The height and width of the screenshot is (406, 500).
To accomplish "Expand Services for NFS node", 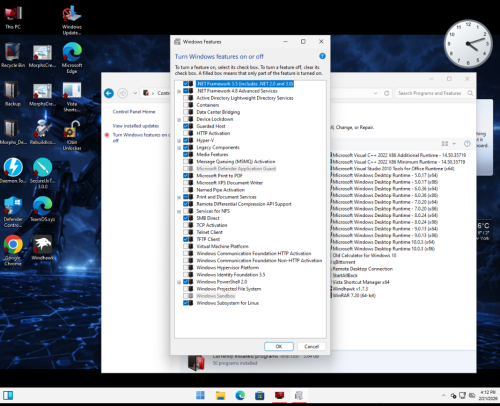I will pyautogui.click(x=179, y=211).
